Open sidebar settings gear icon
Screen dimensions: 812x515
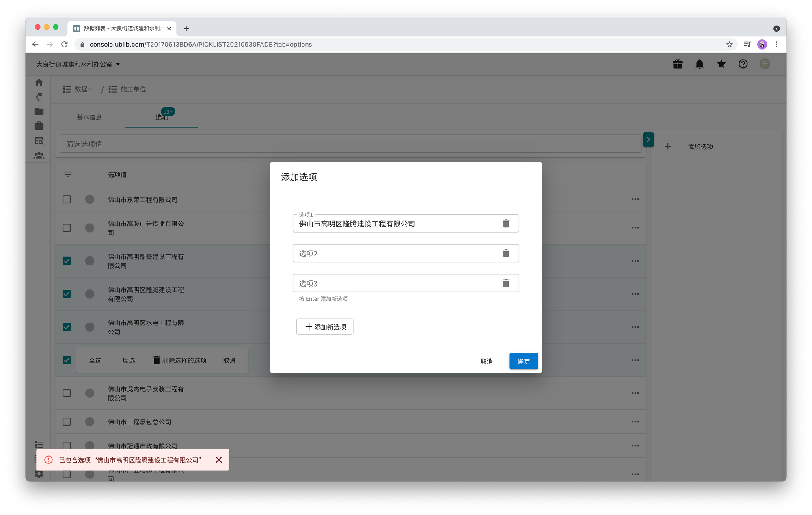point(39,474)
